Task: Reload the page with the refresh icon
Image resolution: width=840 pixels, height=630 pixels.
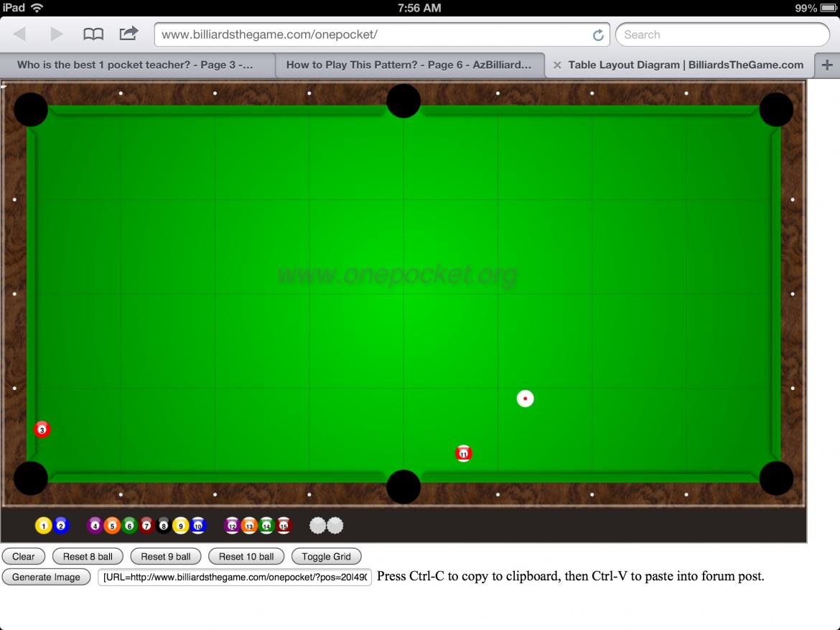Action: tap(598, 34)
